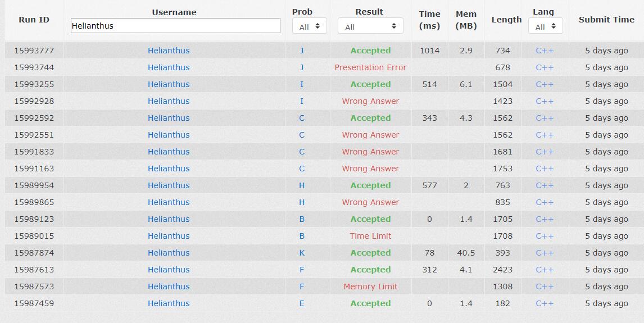Click username link in run 15992592

pos(169,118)
